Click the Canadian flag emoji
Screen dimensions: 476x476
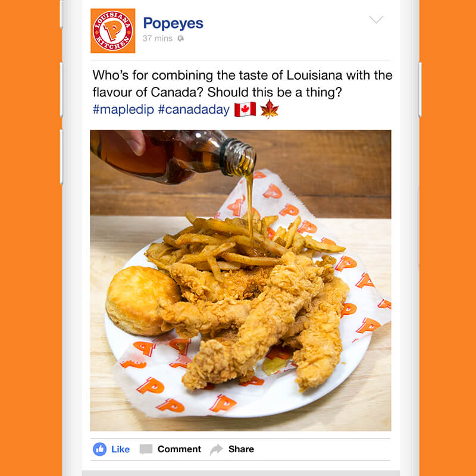click(x=245, y=109)
